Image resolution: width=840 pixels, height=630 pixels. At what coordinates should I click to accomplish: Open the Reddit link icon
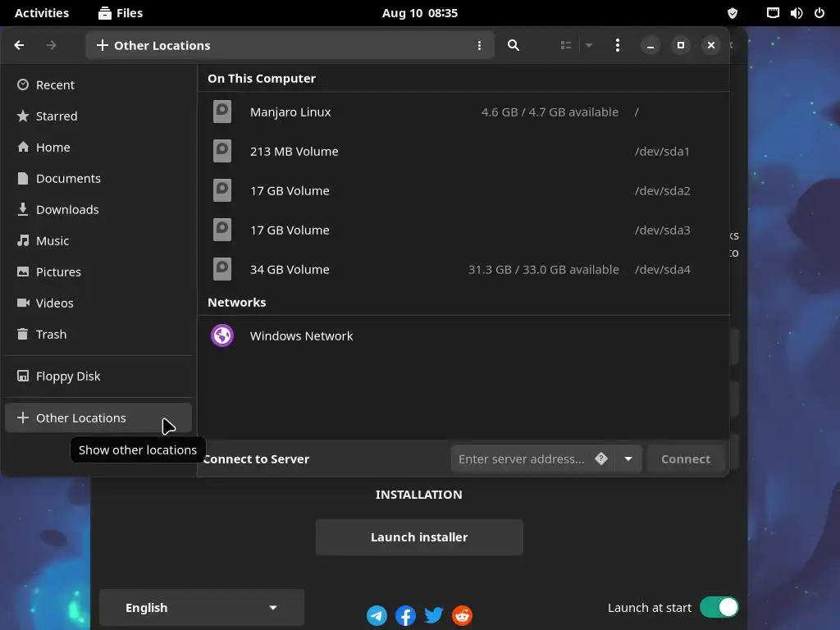point(463,615)
